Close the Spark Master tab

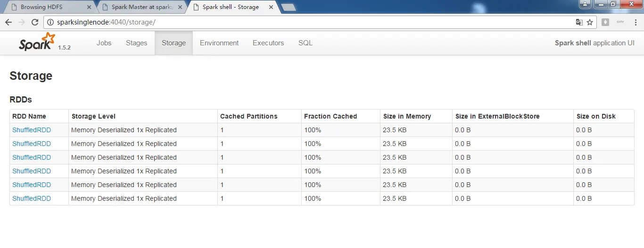tap(180, 7)
